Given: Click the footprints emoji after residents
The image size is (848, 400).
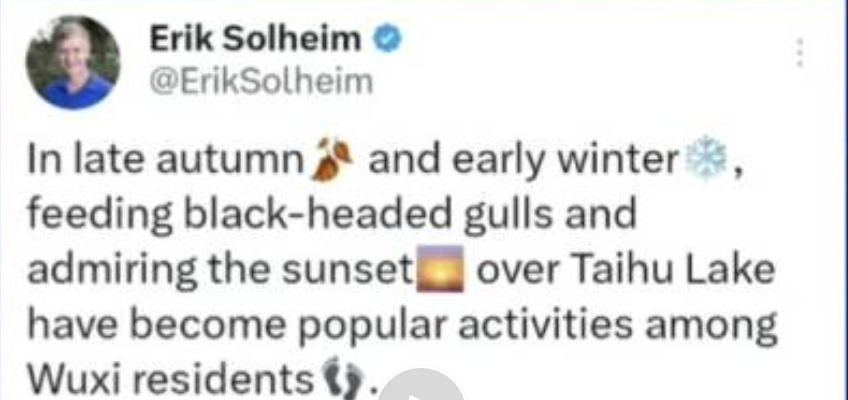Looking at the screenshot, I should click(x=344, y=378).
